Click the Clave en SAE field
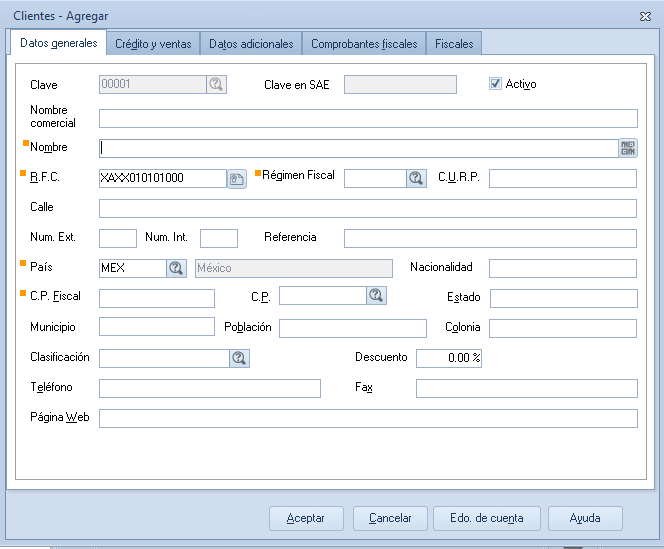The width and height of the screenshot is (664, 549). [x=400, y=84]
